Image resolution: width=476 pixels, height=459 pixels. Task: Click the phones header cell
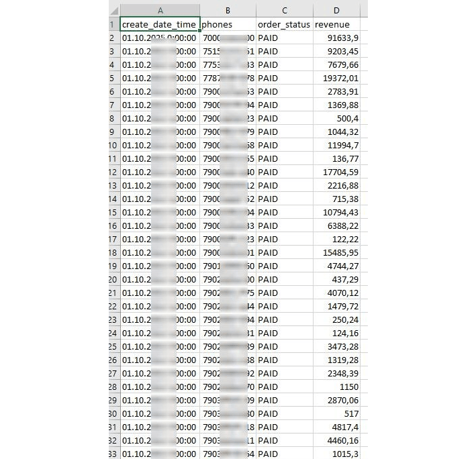pos(228,24)
